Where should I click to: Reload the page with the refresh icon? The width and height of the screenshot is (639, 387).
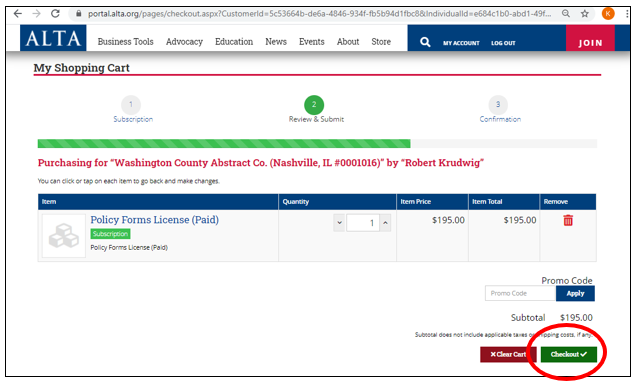click(55, 13)
